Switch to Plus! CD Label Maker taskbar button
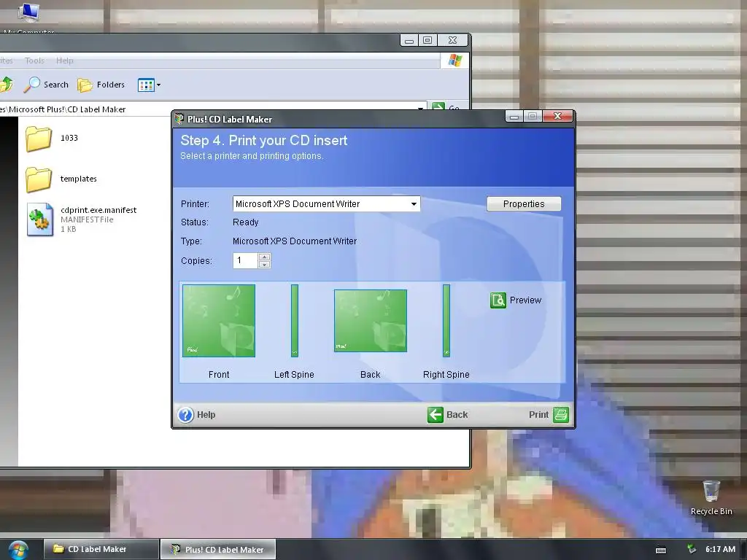This screenshot has height=560, width=747. [218, 549]
